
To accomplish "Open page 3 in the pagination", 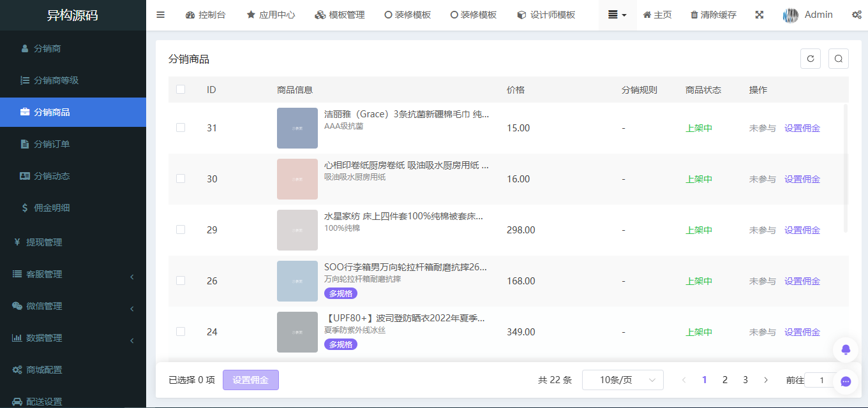I will click(745, 379).
